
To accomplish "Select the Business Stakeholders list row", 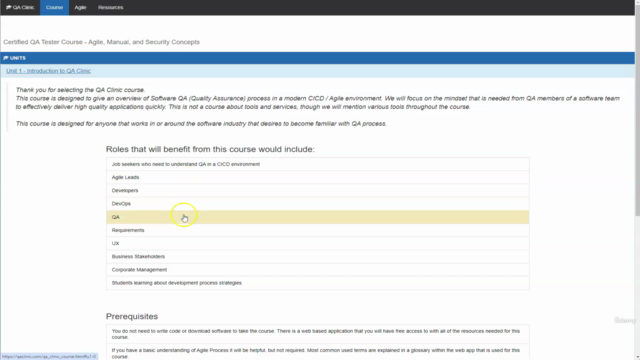I will (318, 256).
